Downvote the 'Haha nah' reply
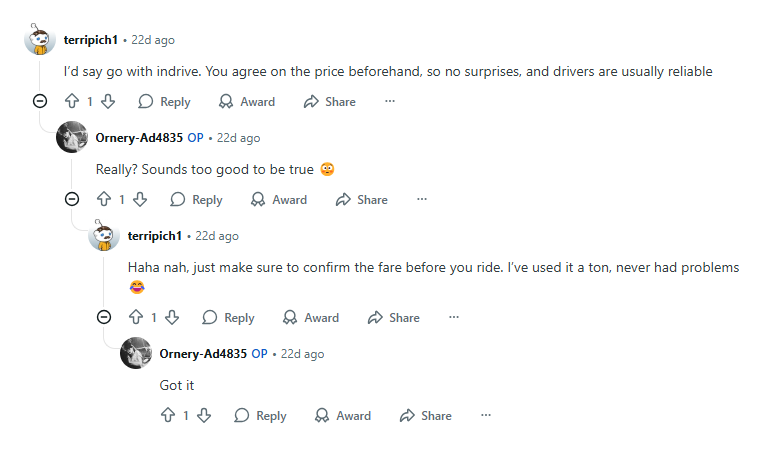Viewport: 767px width, 450px height. click(172, 317)
